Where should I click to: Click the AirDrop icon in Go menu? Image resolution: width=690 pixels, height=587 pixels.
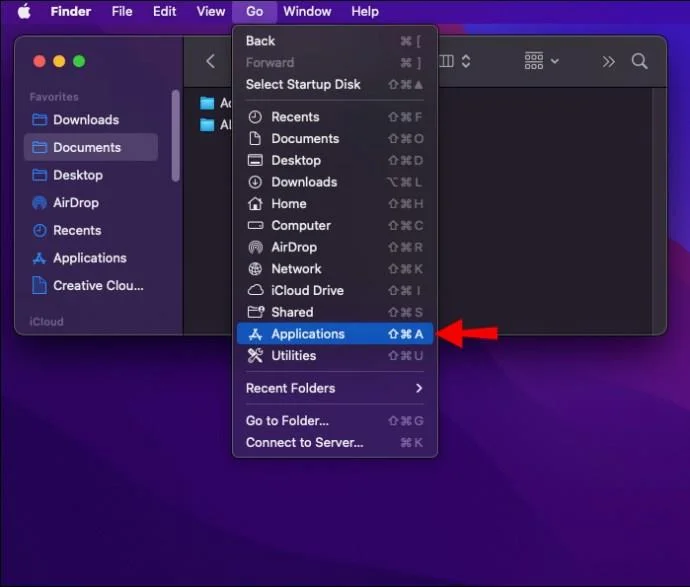point(255,247)
